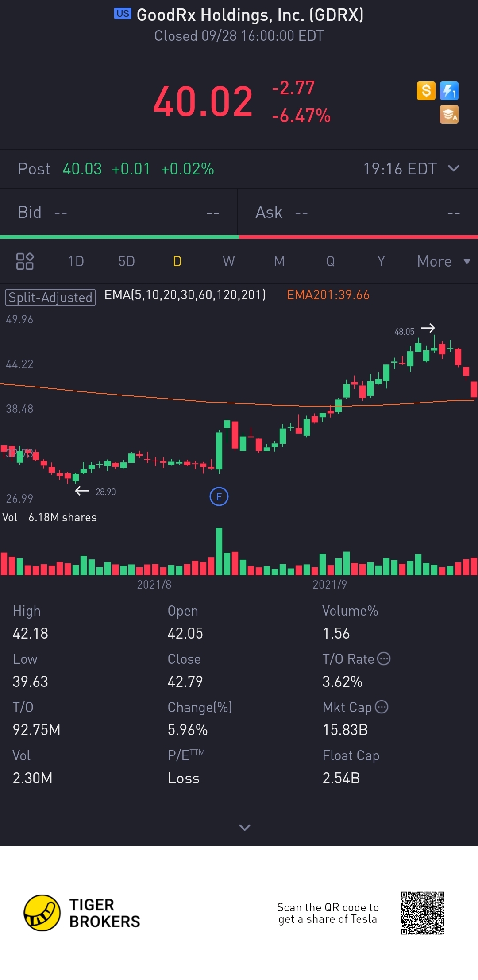The height and width of the screenshot is (980, 478).
Task: Switch chart to 5D timeframe
Action: coord(127,261)
